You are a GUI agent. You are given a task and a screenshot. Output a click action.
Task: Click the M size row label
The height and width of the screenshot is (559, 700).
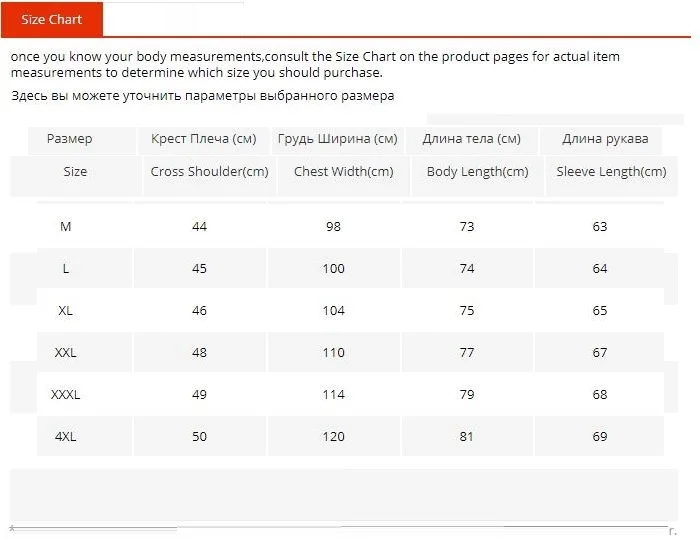66,227
